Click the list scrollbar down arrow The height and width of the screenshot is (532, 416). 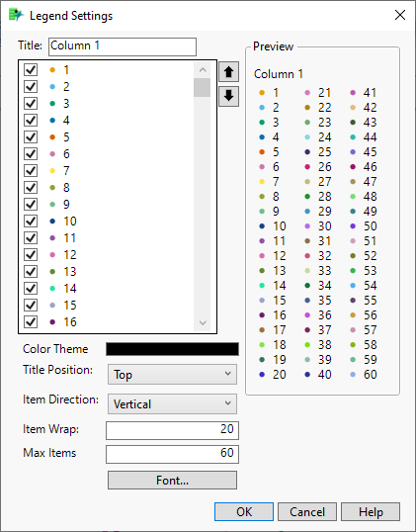pyautogui.click(x=203, y=322)
